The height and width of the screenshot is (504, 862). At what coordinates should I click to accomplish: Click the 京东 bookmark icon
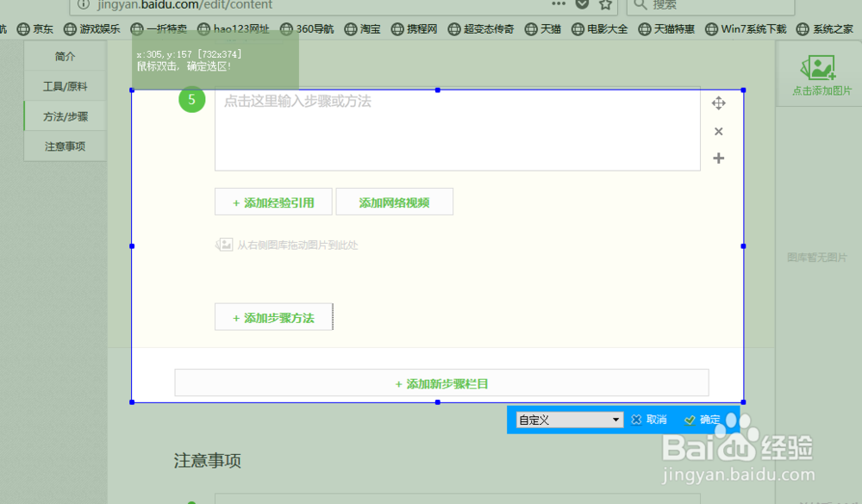tap(23, 28)
